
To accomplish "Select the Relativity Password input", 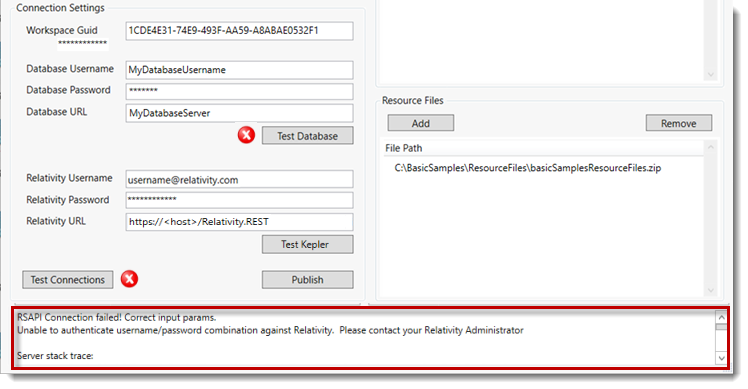I will tap(239, 200).
